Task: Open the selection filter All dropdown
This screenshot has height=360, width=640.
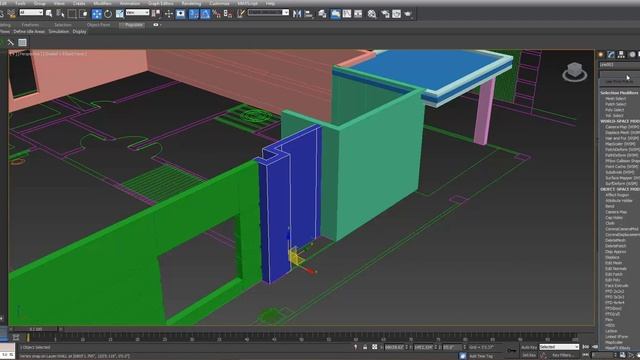Action: tap(31, 13)
